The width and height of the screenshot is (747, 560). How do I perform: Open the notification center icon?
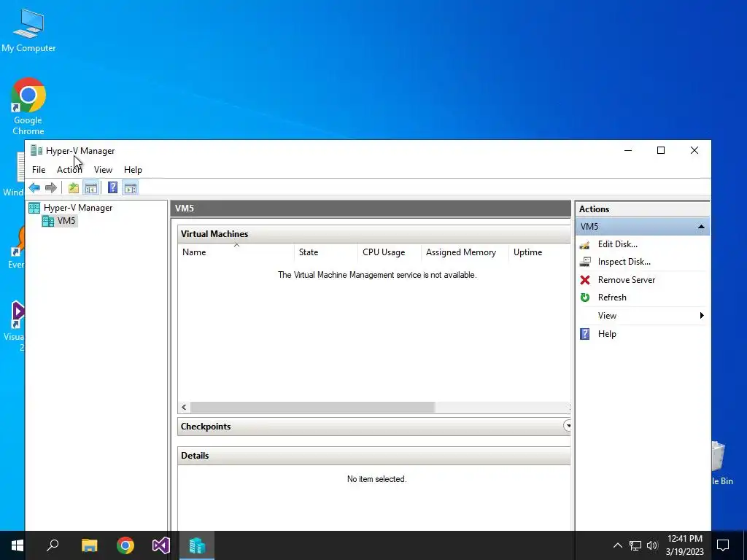[723, 545]
